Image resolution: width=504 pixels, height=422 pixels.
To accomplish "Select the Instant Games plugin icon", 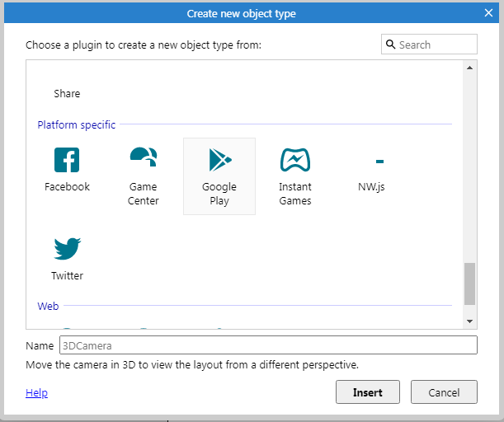I will coord(295,160).
